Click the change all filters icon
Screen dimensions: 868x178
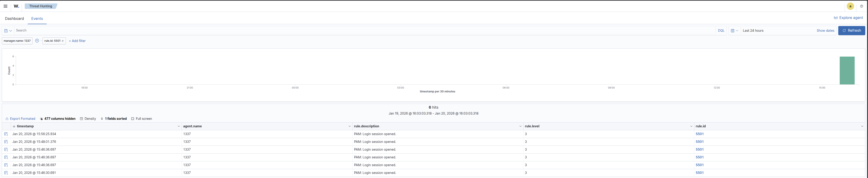pyautogui.click(x=37, y=41)
